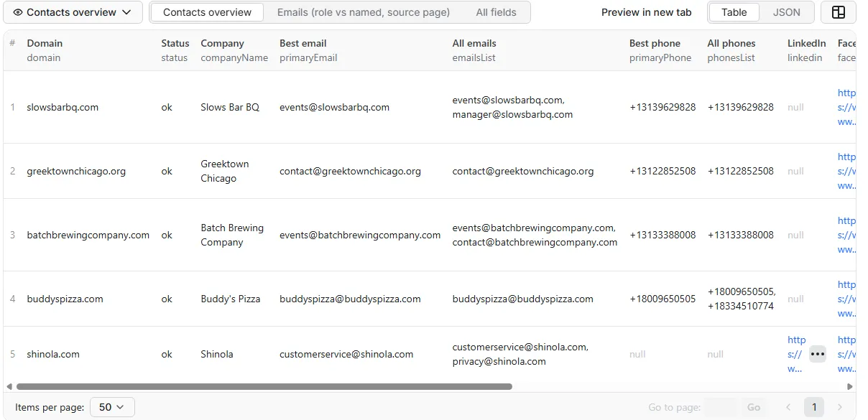Click the LinkedIn column header
This screenshot has width=868, height=420.
[x=806, y=50]
